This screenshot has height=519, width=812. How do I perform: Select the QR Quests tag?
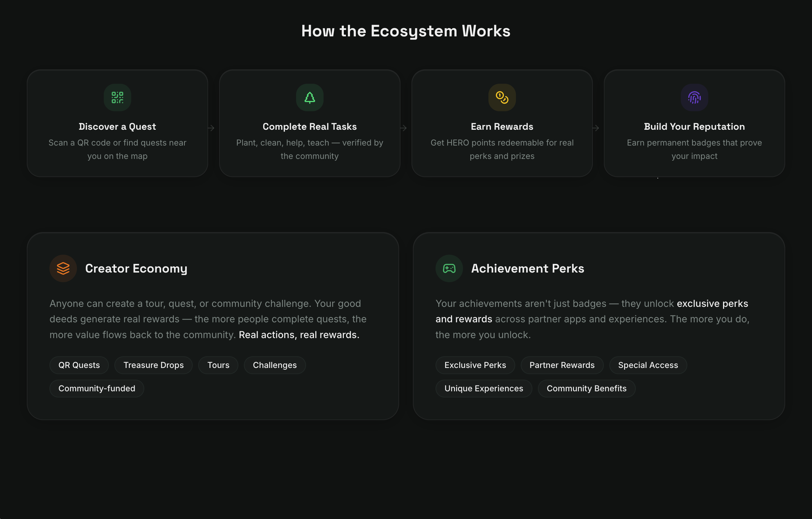(x=79, y=365)
